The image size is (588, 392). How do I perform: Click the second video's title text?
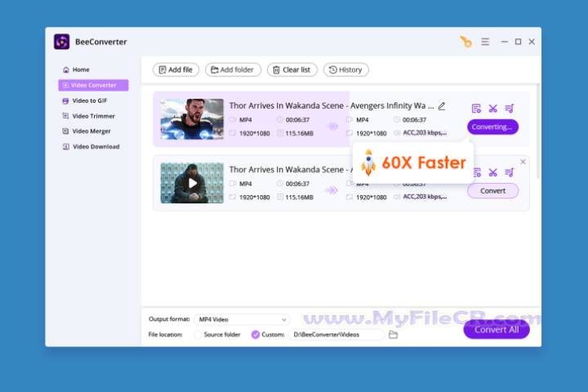291,170
